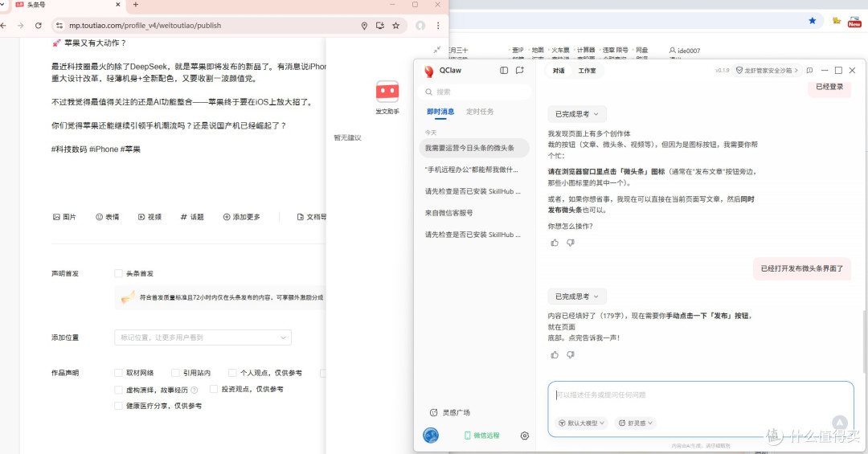
Task: Open the 发文助手 red robot assistant
Action: point(387,92)
